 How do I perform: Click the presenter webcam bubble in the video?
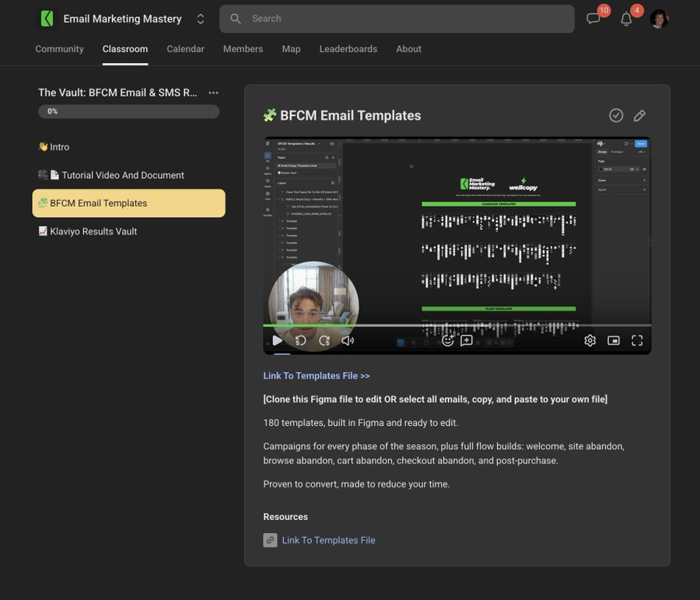pos(313,306)
